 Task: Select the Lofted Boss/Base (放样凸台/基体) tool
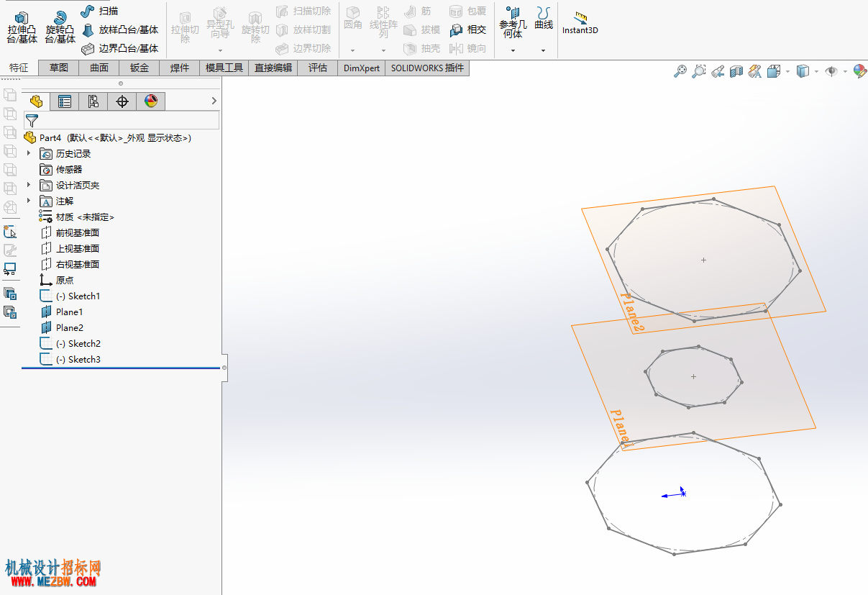click(x=119, y=30)
